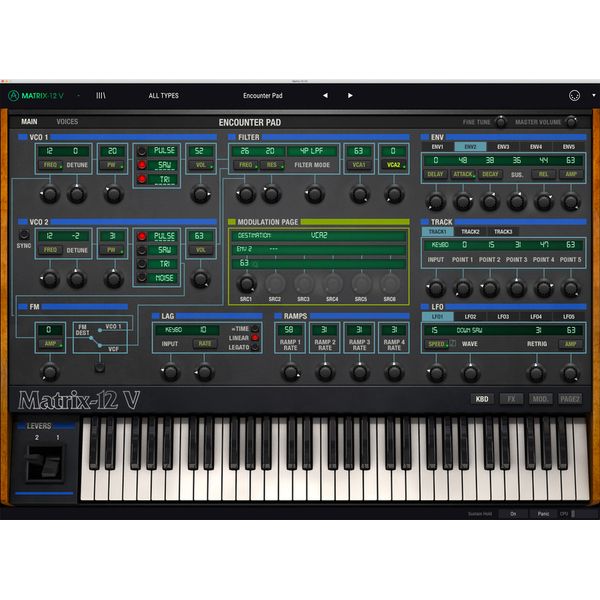
Task: Click the RAMP 1 RATE value 58
Action: (x=290, y=330)
